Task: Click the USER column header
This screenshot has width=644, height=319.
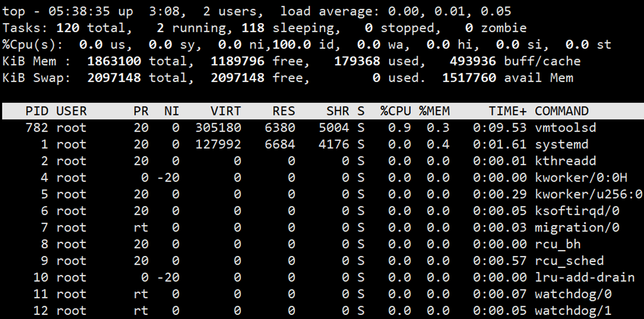Action: tap(71, 111)
